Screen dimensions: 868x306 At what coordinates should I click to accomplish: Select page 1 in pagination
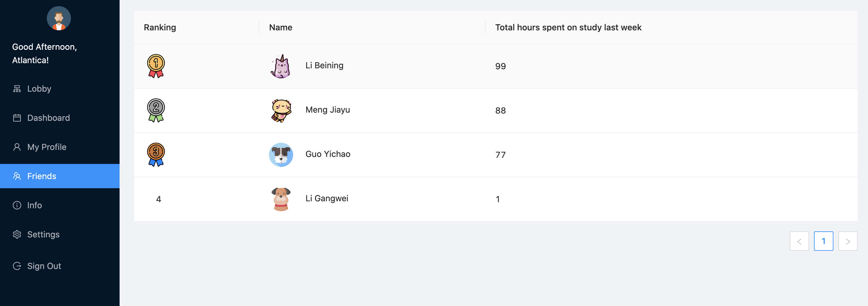pyautogui.click(x=823, y=241)
